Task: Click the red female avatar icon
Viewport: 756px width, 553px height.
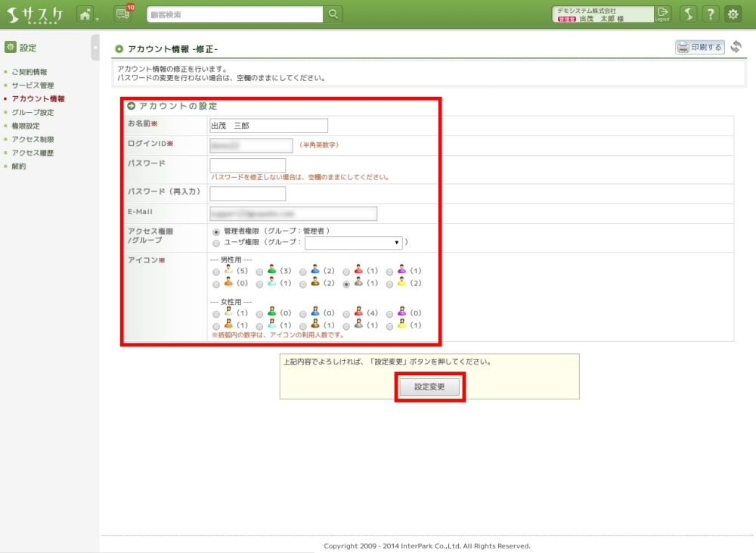Action: click(358, 312)
